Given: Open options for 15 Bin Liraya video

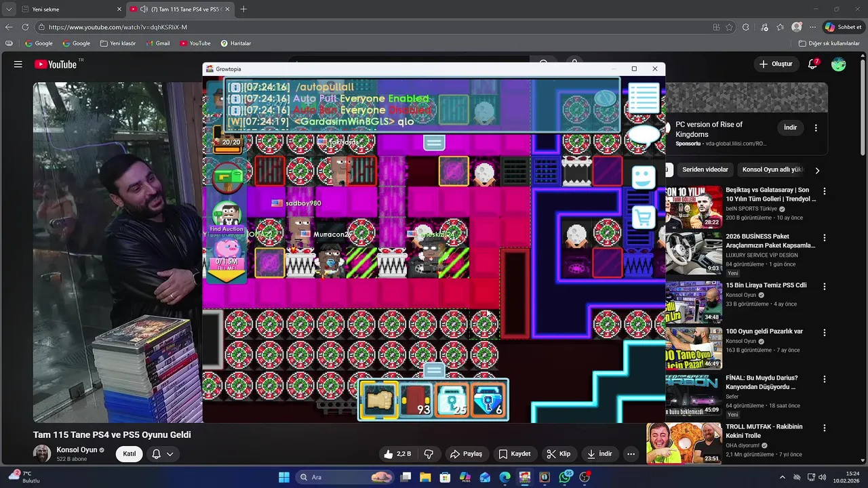Looking at the screenshot, I should coord(825,287).
